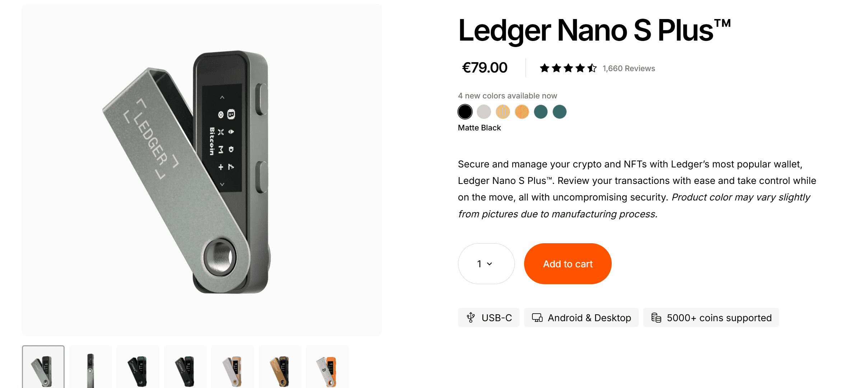868x388 pixels.
Task: Select the orange color swatch
Action: [x=522, y=112]
